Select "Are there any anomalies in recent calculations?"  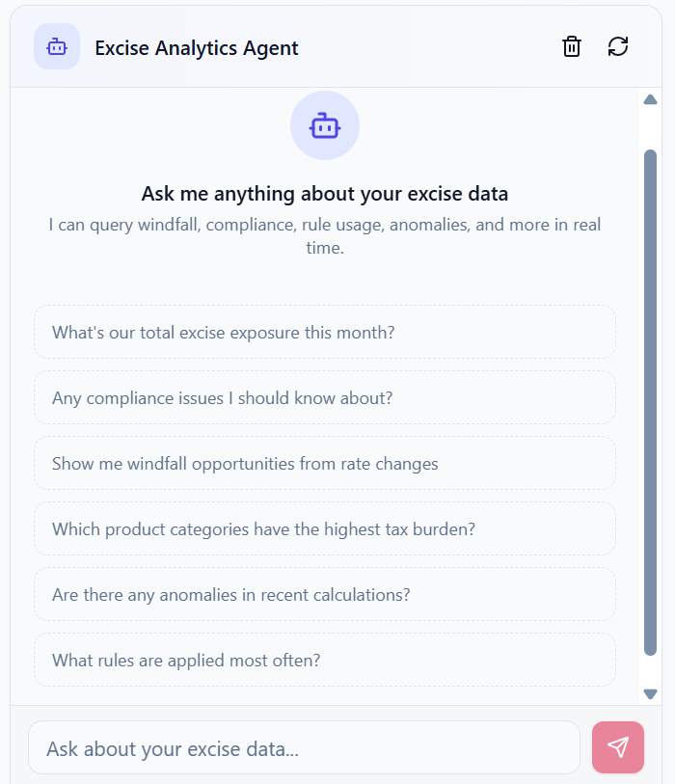(x=325, y=595)
